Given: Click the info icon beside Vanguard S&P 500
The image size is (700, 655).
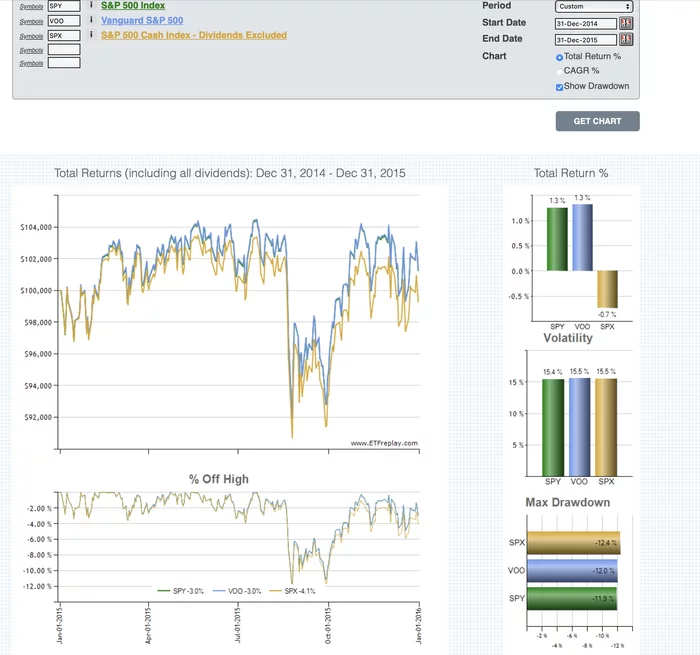Looking at the screenshot, I should (x=91, y=20).
